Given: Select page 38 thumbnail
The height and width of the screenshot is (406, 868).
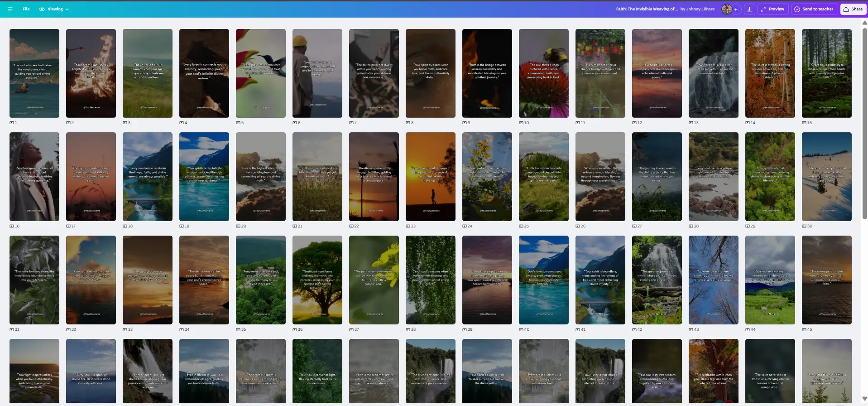Looking at the screenshot, I should 431,280.
